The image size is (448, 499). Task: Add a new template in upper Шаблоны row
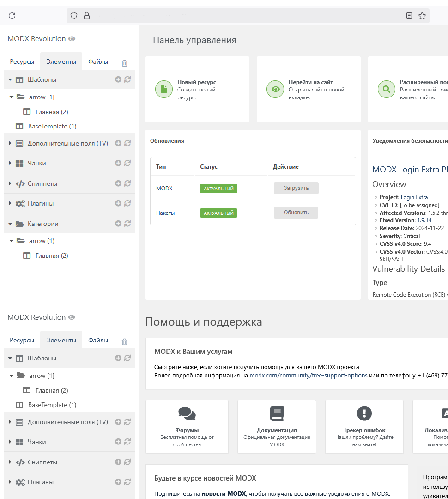[118, 79]
